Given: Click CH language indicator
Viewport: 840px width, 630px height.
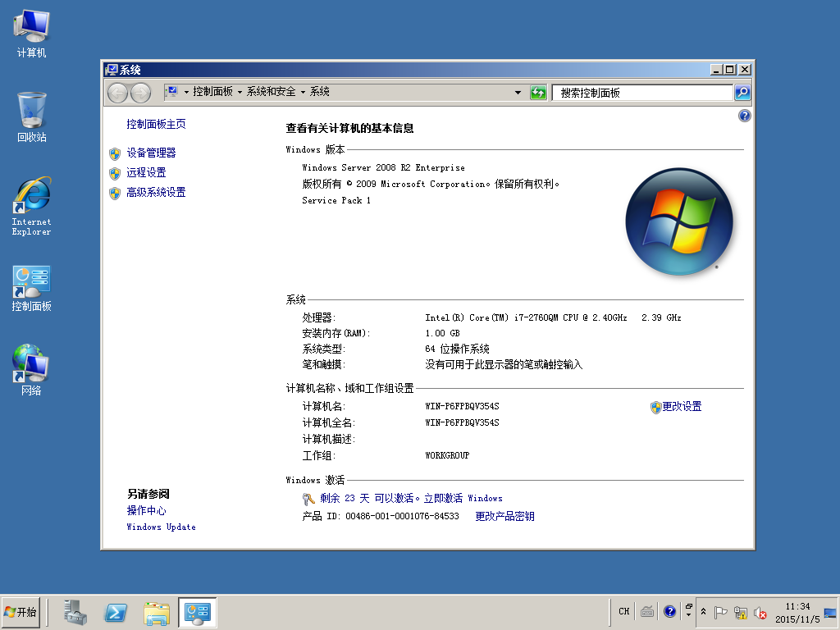Looking at the screenshot, I should click(624, 611).
